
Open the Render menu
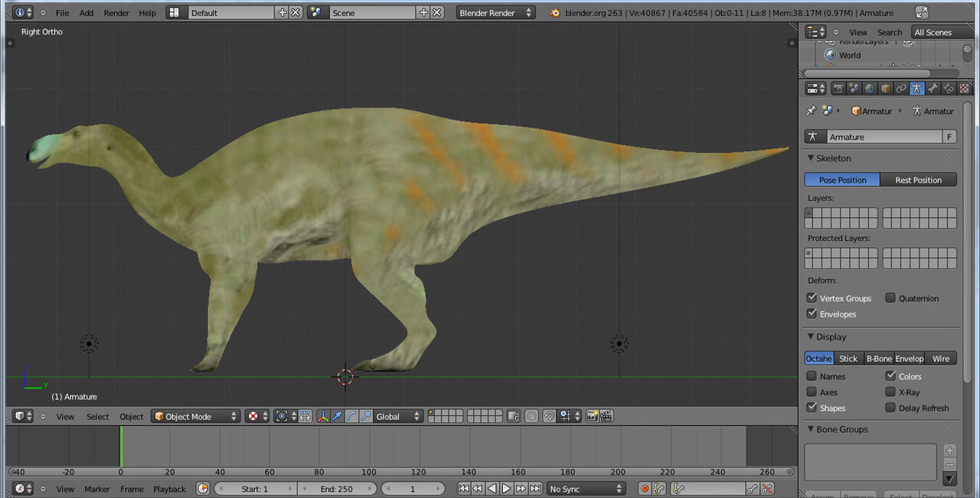[x=116, y=13]
